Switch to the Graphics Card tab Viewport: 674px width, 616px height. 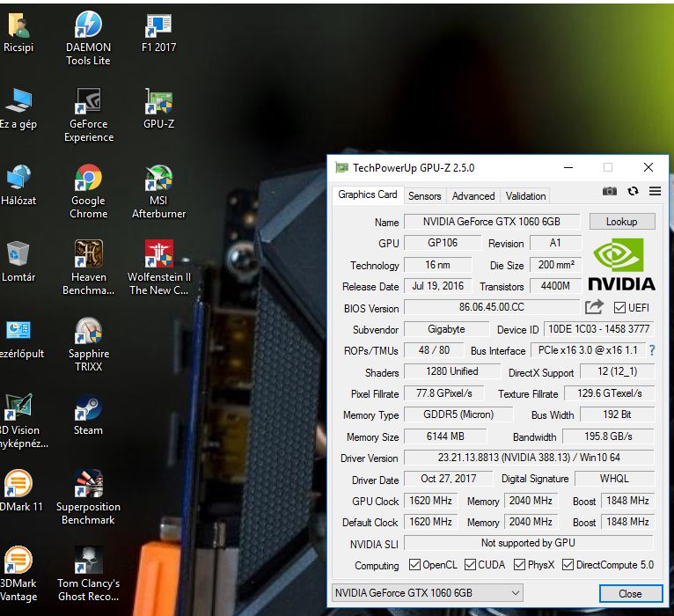click(368, 194)
